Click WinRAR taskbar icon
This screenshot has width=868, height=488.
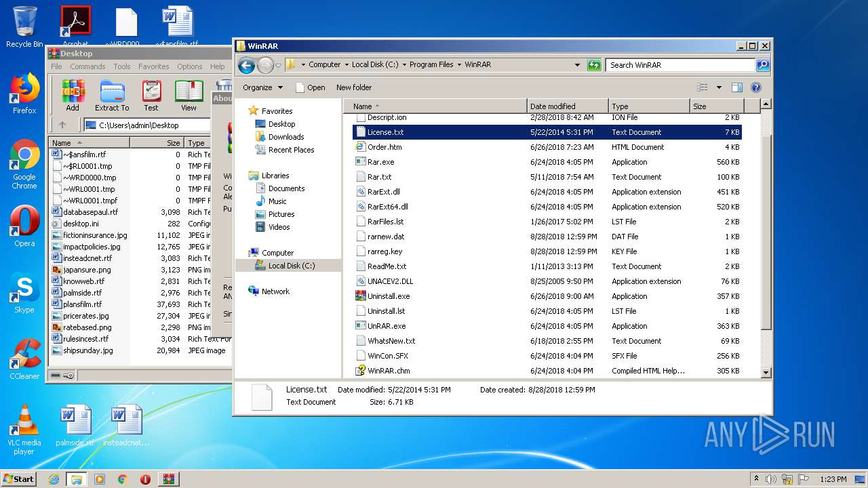(169, 479)
